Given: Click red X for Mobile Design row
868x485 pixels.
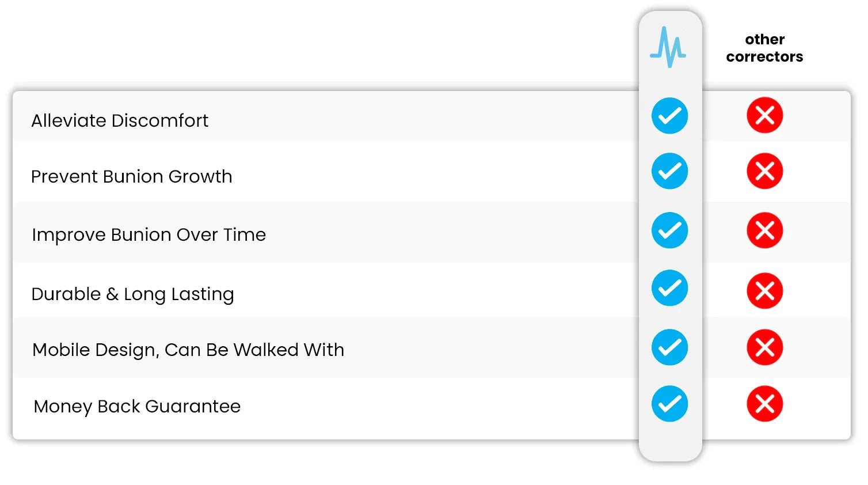Looking at the screenshot, I should click(x=764, y=347).
